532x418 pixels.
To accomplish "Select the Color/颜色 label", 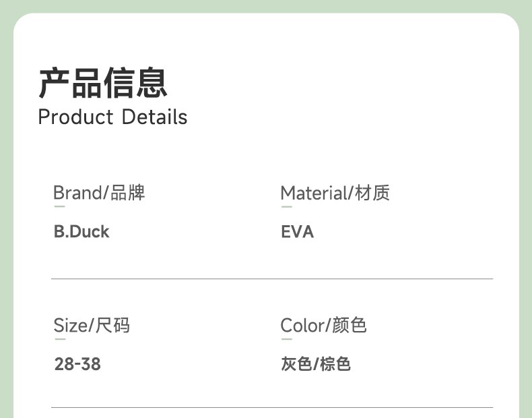I will coord(323,326).
